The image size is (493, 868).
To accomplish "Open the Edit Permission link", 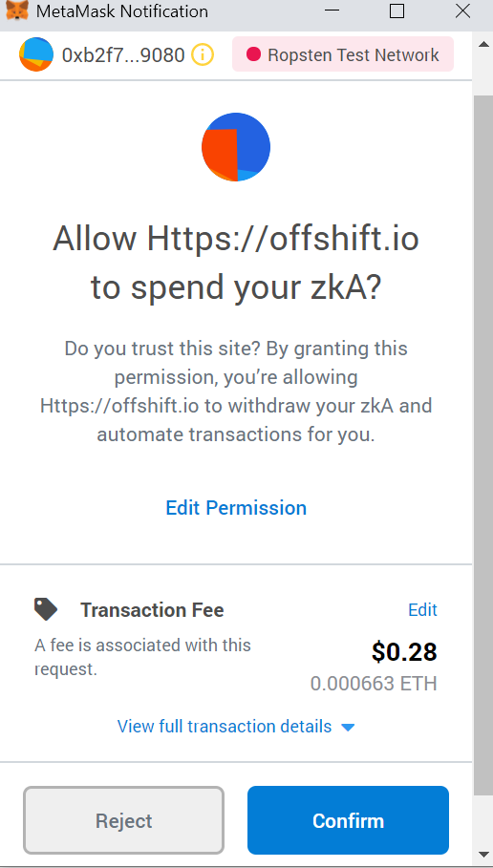I will click(x=236, y=508).
